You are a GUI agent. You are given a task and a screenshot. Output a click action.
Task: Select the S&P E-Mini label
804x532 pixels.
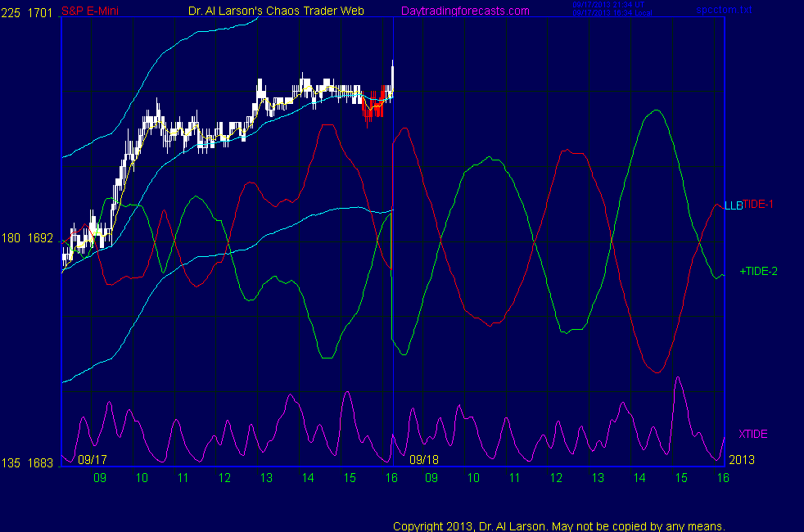click(92, 11)
